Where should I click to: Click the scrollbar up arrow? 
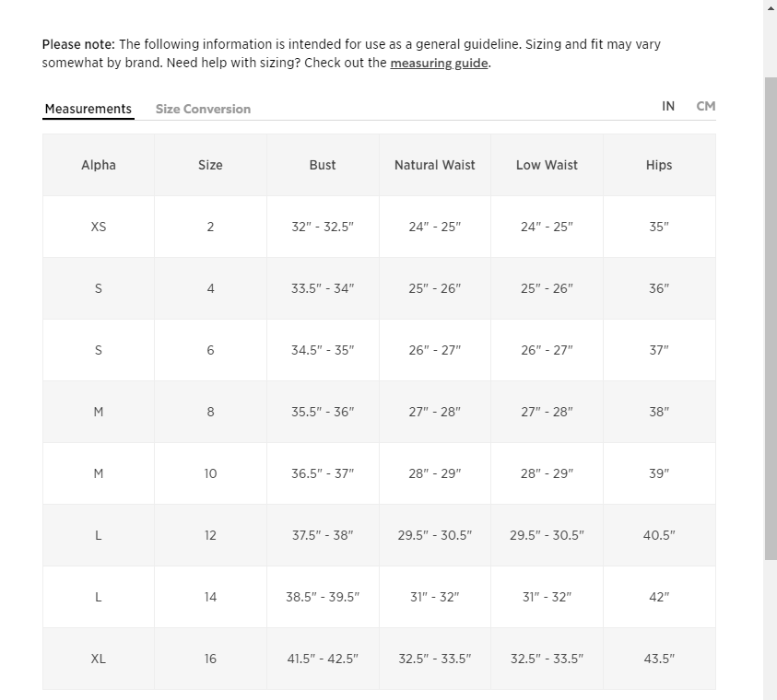[771, 7]
